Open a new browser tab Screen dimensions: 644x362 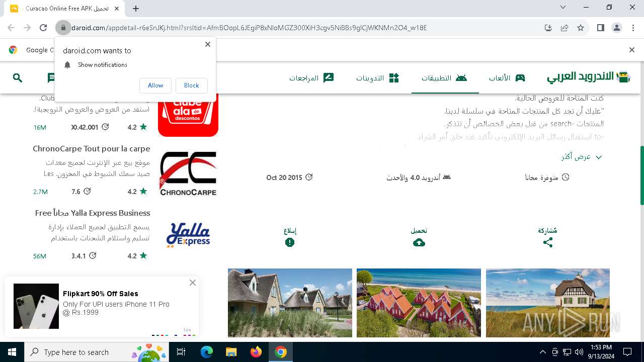pos(136,9)
